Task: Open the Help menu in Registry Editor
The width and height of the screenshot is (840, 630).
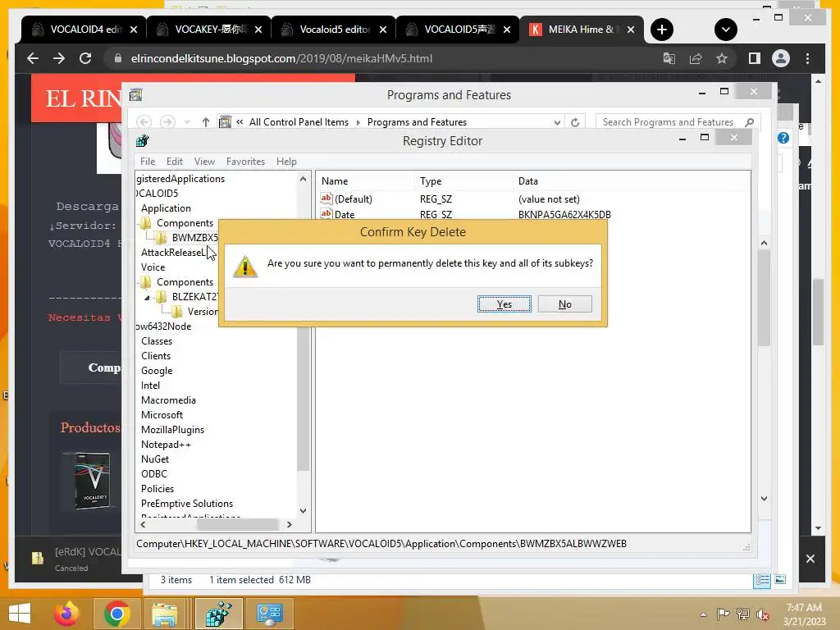Action: [286, 162]
